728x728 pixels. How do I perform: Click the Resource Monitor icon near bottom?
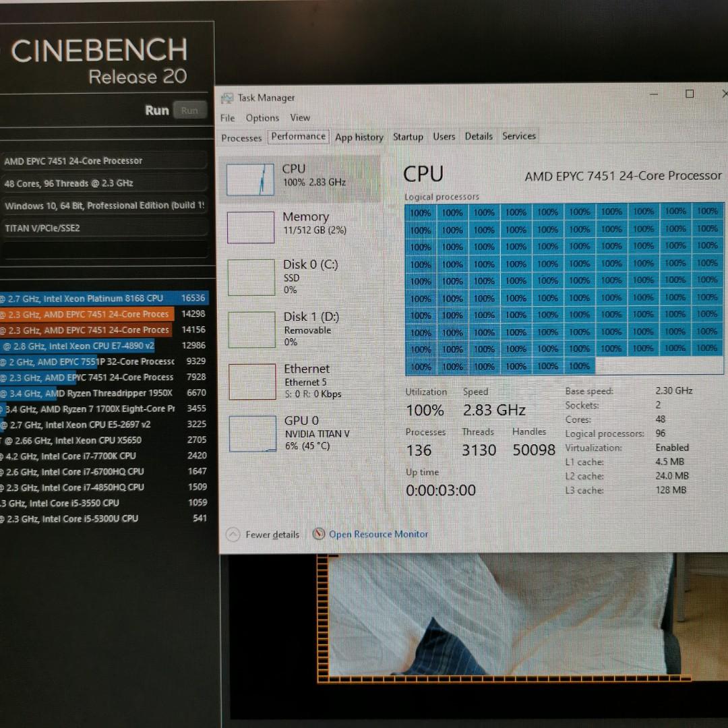click(x=317, y=534)
